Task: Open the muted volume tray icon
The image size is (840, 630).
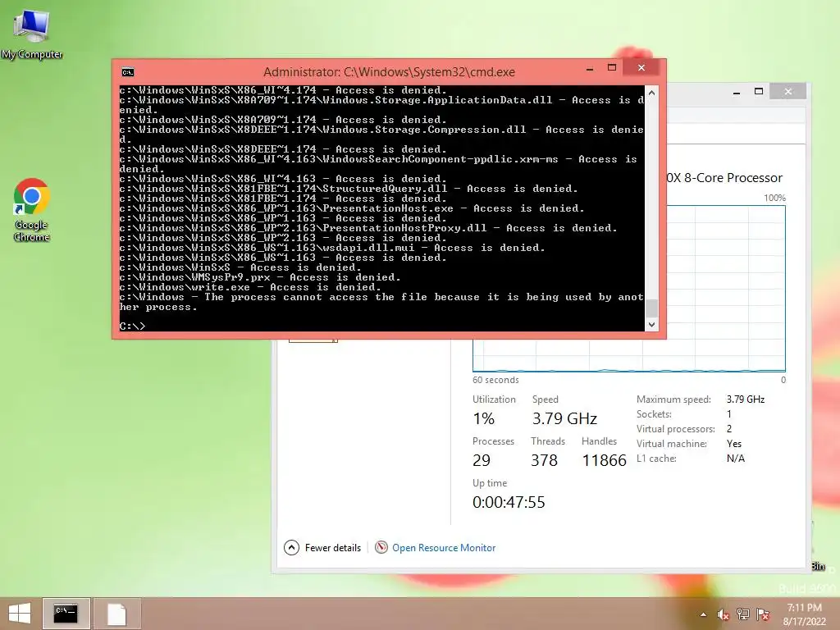Action: point(723,614)
